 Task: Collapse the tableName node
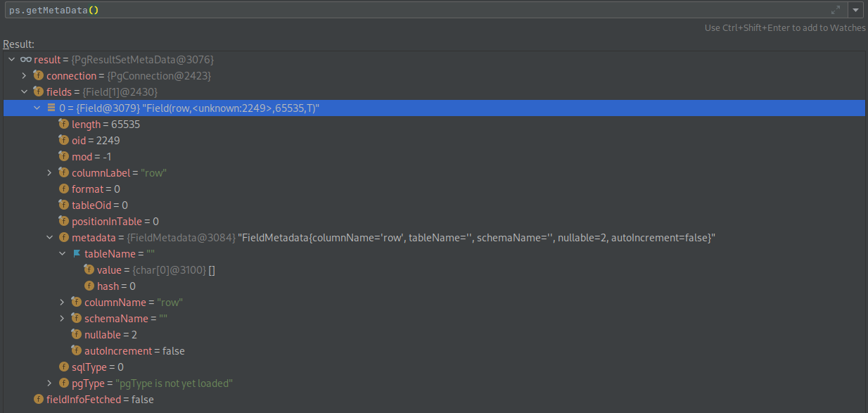tap(62, 254)
